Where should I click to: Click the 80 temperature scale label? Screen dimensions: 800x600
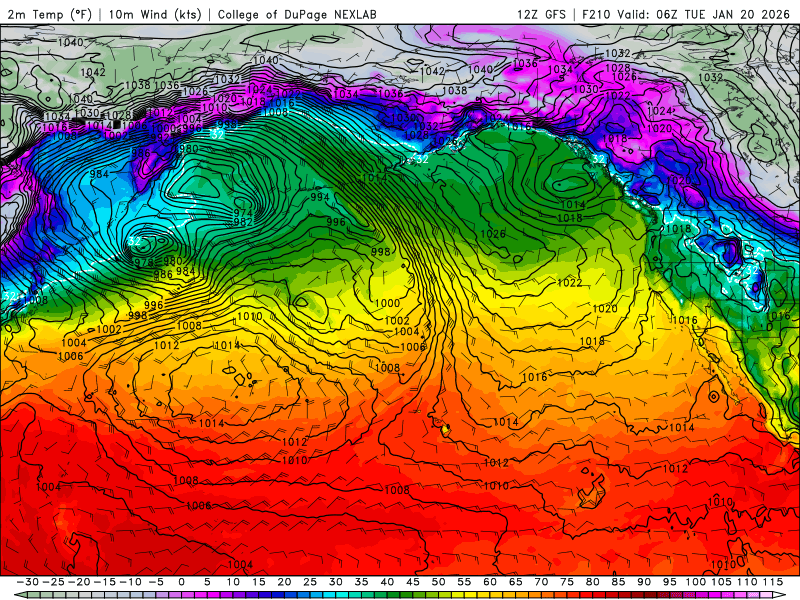click(592, 582)
